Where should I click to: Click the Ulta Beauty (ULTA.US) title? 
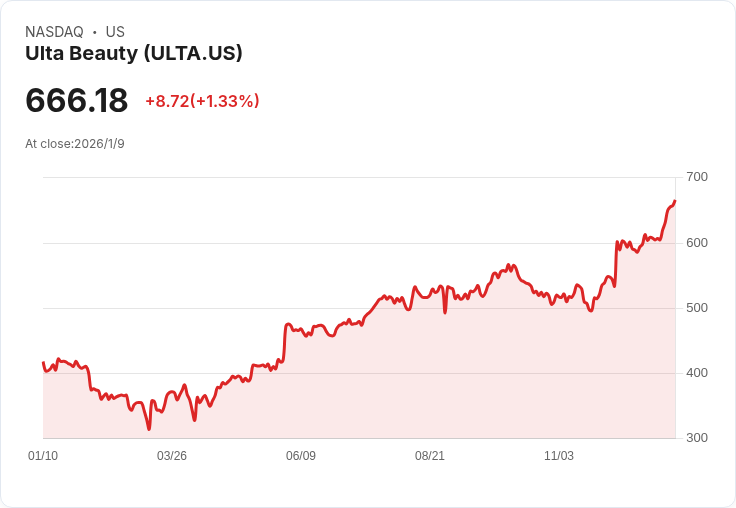point(134,54)
